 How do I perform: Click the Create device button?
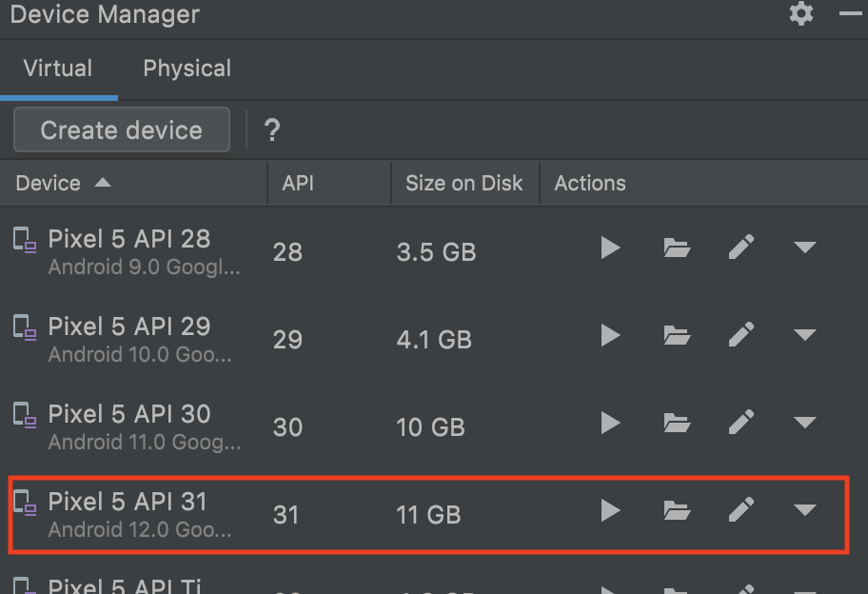[122, 130]
